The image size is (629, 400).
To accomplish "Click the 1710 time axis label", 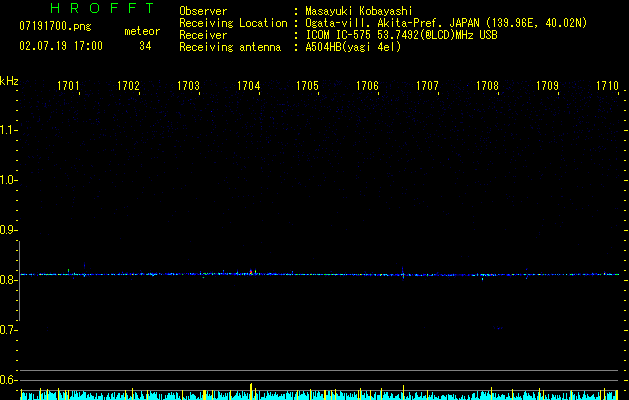I will click(x=607, y=86).
